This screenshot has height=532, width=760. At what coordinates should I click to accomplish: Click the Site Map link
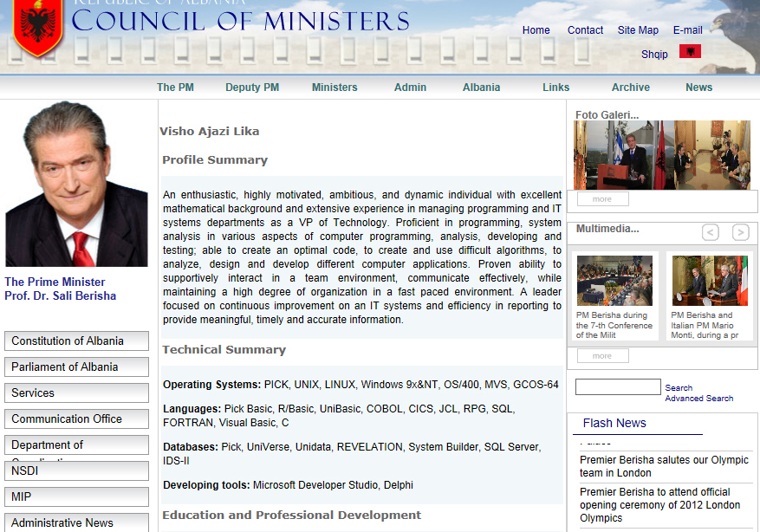click(638, 30)
